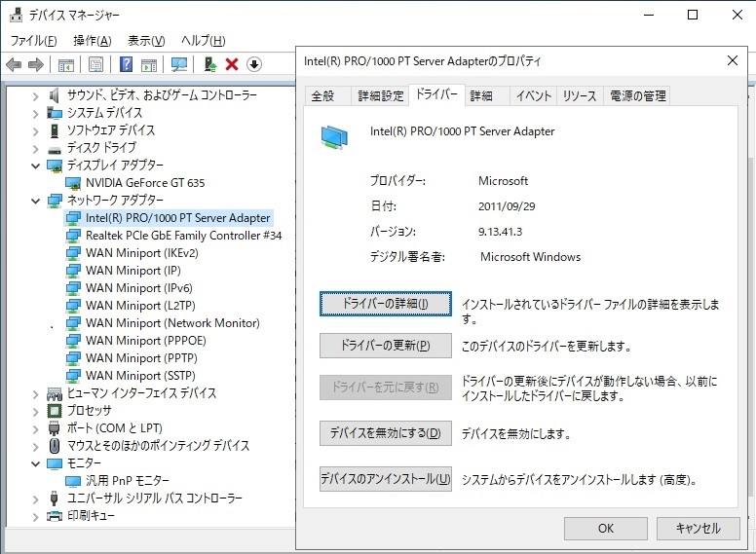Click the Update driver toolbar icon with green arrow
The height and width of the screenshot is (554, 756).
pyautogui.click(x=210, y=64)
